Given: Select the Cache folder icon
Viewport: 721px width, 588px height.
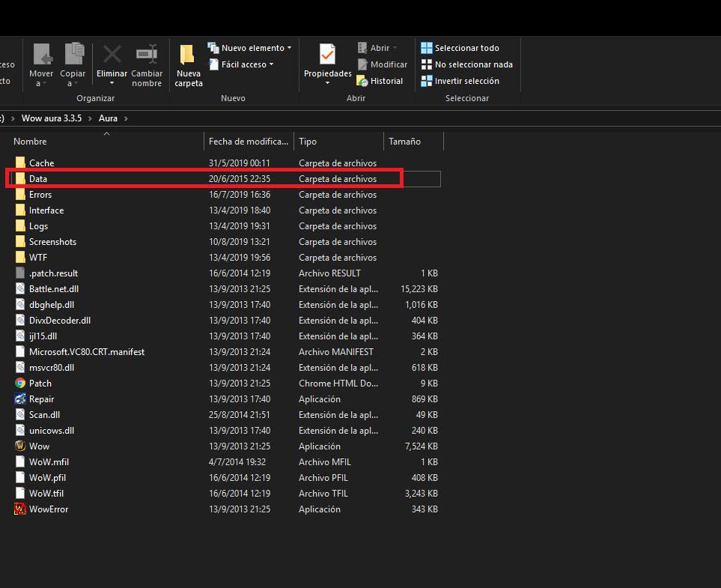Looking at the screenshot, I should coord(20,163).
